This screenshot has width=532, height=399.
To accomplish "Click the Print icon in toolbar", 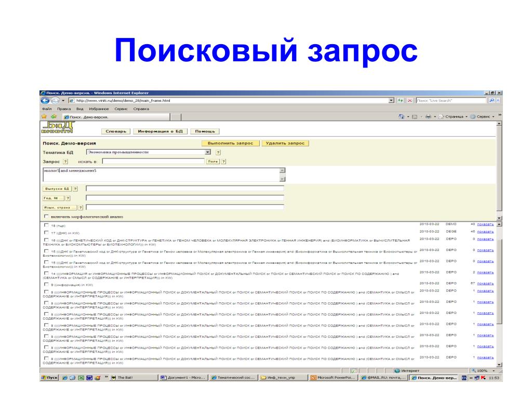I will [x=428, y=117].
